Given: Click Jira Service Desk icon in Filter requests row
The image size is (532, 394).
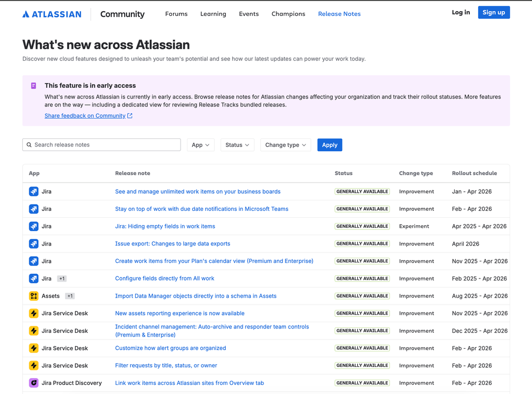Looking at the screenshot, I should coord(34,365).
